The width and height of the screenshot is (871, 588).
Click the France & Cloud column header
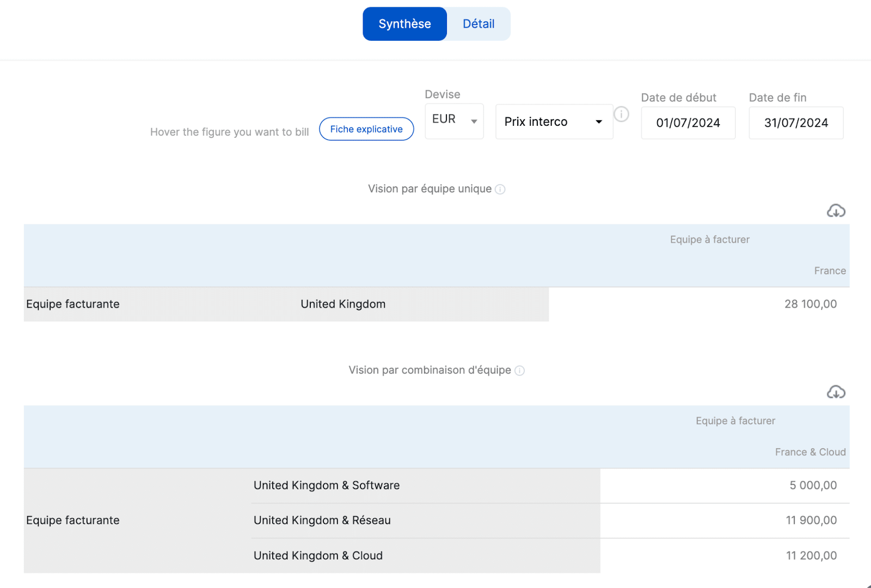tap(810, 452)
